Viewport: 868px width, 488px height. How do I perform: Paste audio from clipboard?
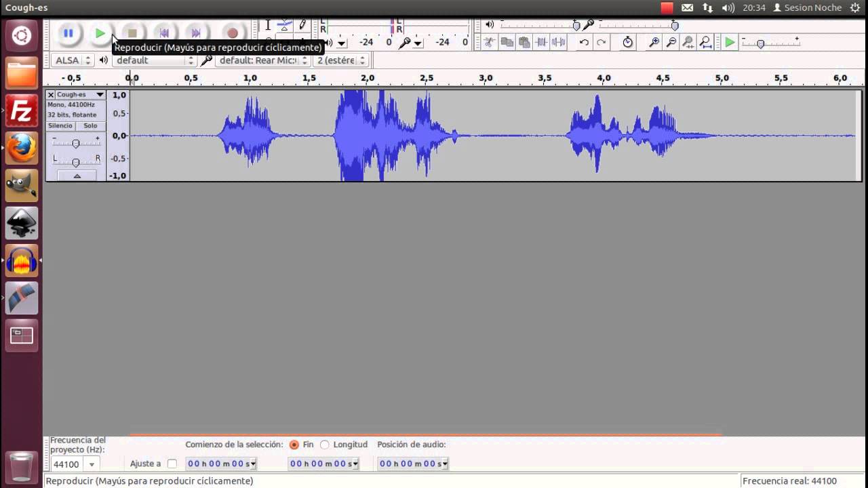click(x=524, y=42)
